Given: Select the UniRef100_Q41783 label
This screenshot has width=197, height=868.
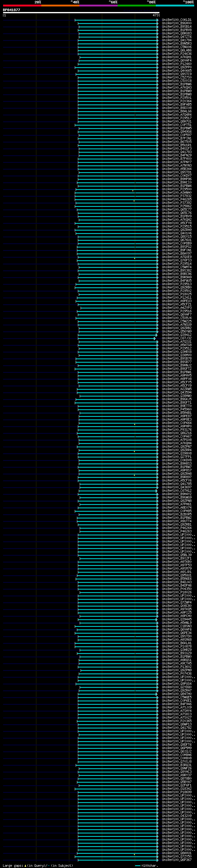Looking at the screenshot, I should tap(177, 152).
